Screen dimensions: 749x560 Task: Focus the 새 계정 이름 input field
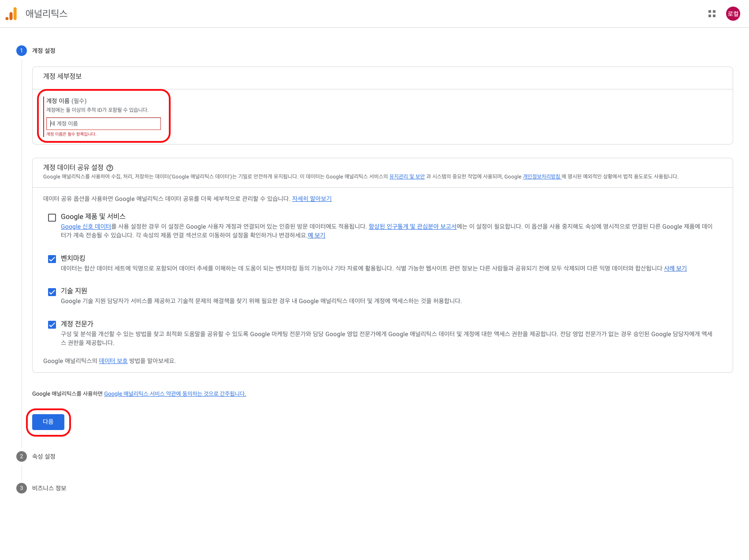(104, 124)
